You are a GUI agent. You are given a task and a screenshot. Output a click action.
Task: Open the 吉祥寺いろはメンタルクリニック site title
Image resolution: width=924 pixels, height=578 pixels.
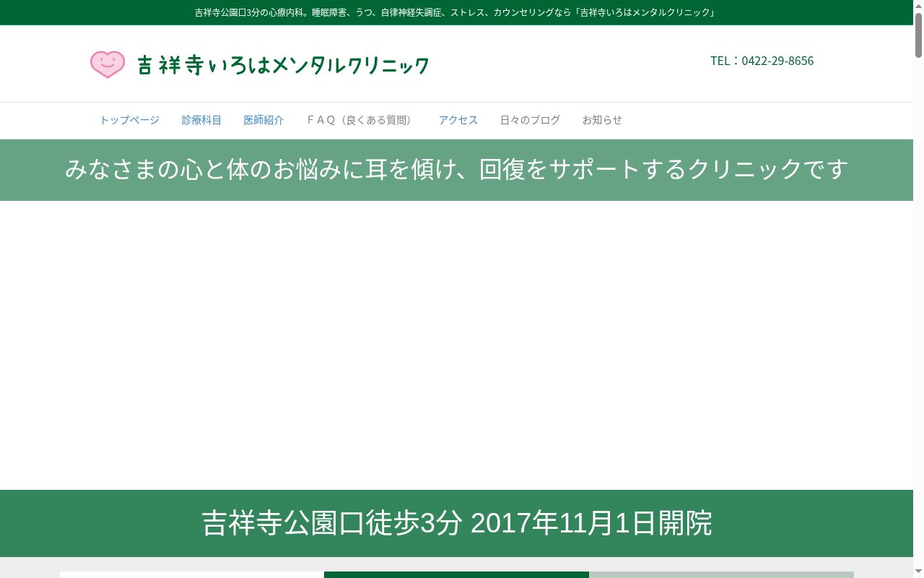pos(283,65)
